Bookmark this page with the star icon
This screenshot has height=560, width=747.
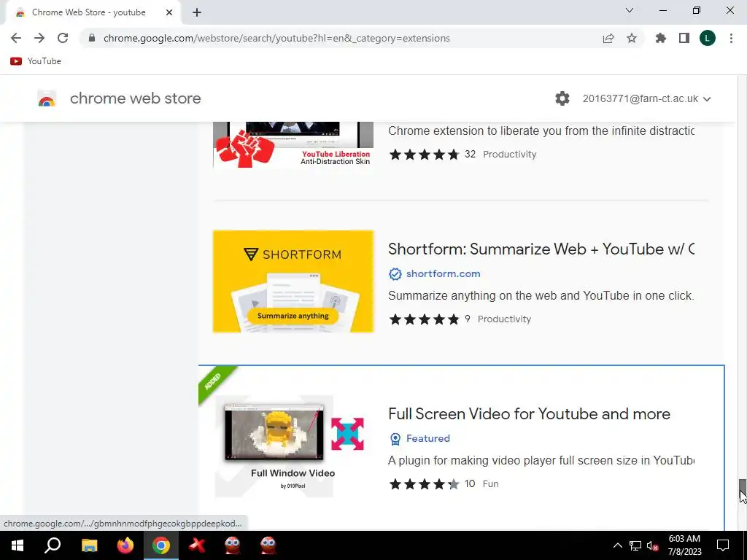(632, 38)
